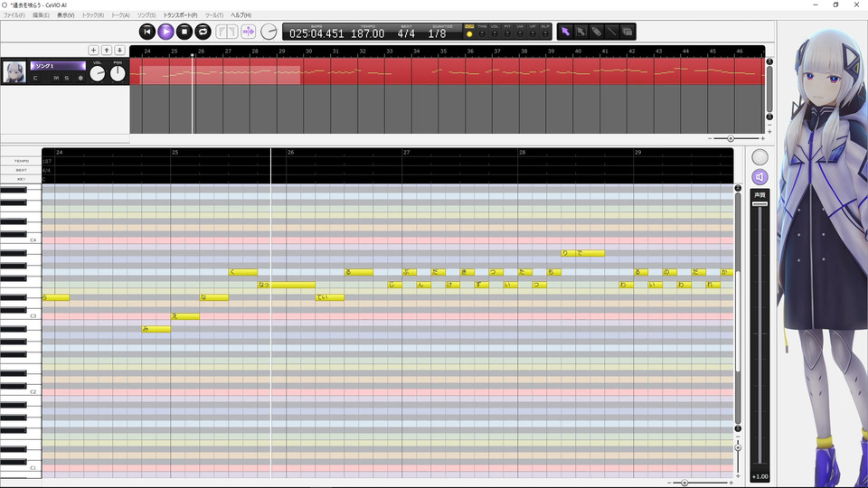This screenshot has width=868, height=488.
Task: Select the boxed arrow range tool
Action: pos(580,32)
